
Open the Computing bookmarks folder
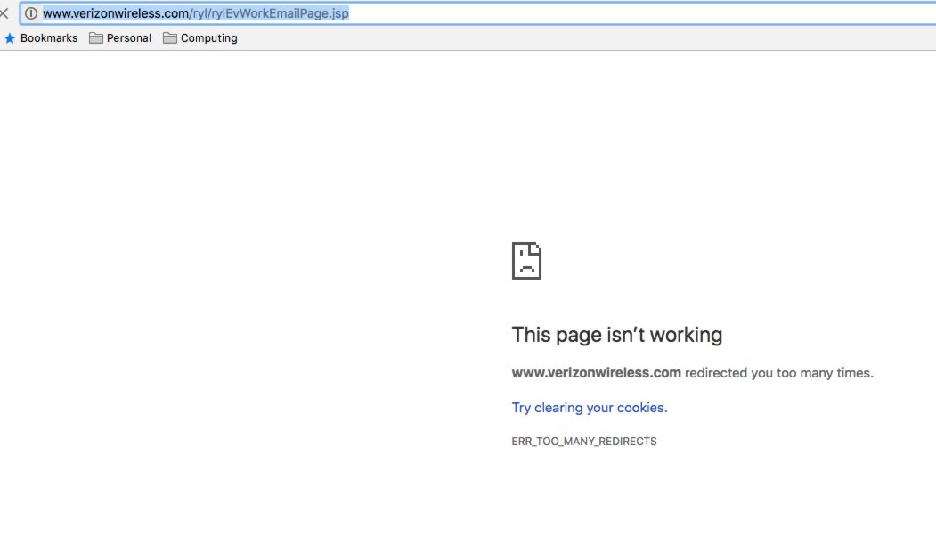pyautogui.click(x=200, y=38)
